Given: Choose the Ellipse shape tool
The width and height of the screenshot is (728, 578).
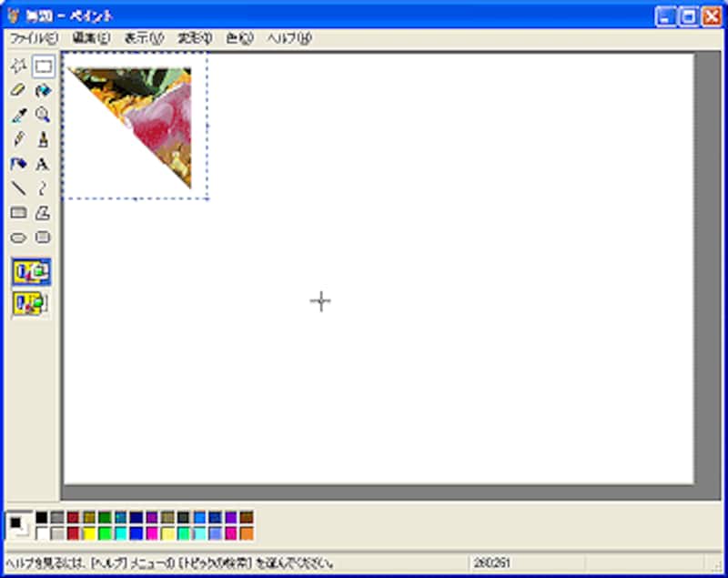Looking at the screenshot, I should click(18, 238).
